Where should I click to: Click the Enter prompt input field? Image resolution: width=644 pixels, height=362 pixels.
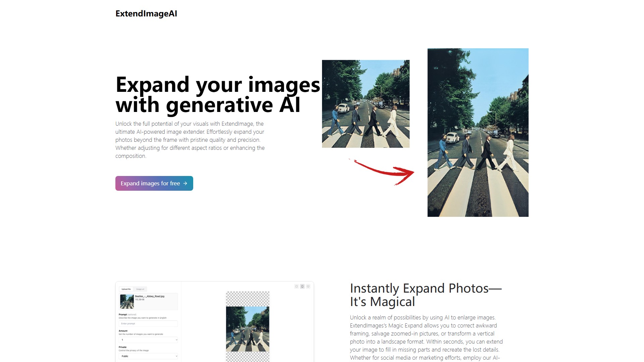tap(148, 323)
